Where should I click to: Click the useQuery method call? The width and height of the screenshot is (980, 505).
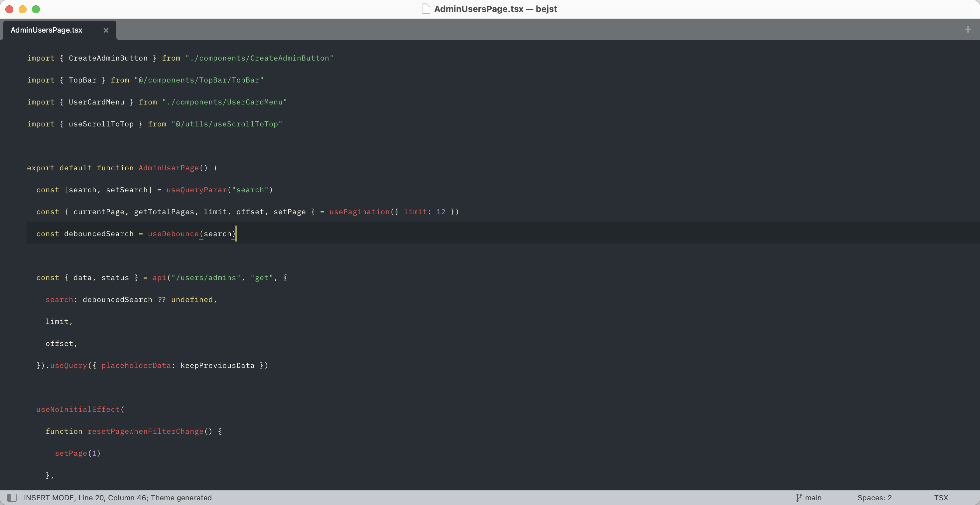pyautogui.click(x=68, y=366)
